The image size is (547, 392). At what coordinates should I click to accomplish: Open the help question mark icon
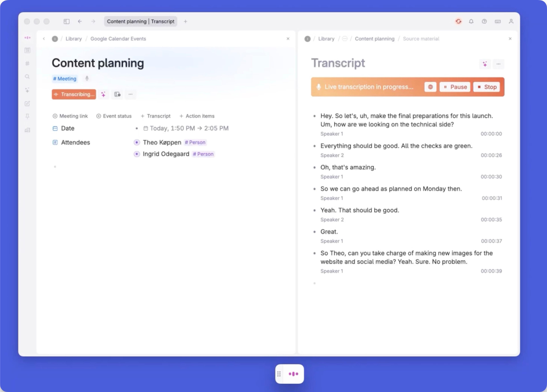(484, 22)
